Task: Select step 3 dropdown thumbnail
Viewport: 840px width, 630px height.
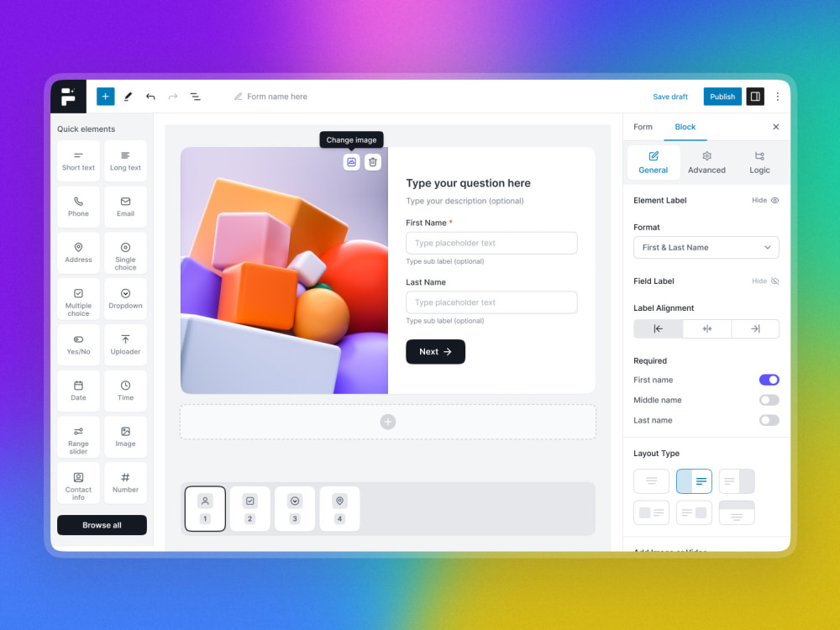Action: coord(295,509)
